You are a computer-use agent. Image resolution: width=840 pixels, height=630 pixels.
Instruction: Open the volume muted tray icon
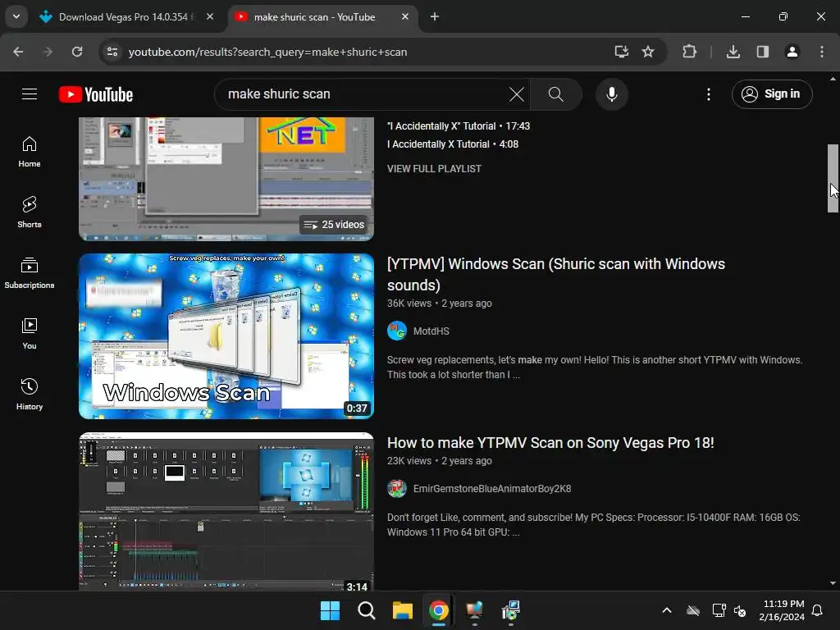tap(740, 610)
